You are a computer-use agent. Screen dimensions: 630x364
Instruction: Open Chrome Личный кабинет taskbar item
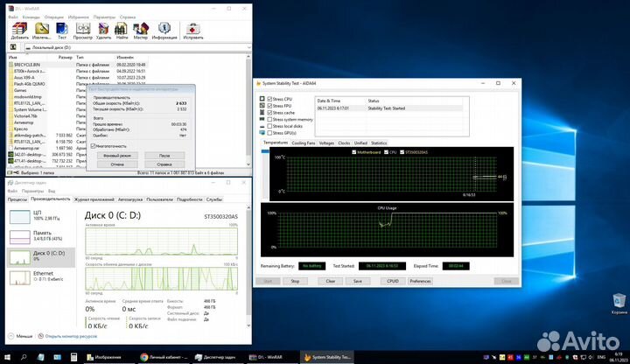[x=164, y=357]
